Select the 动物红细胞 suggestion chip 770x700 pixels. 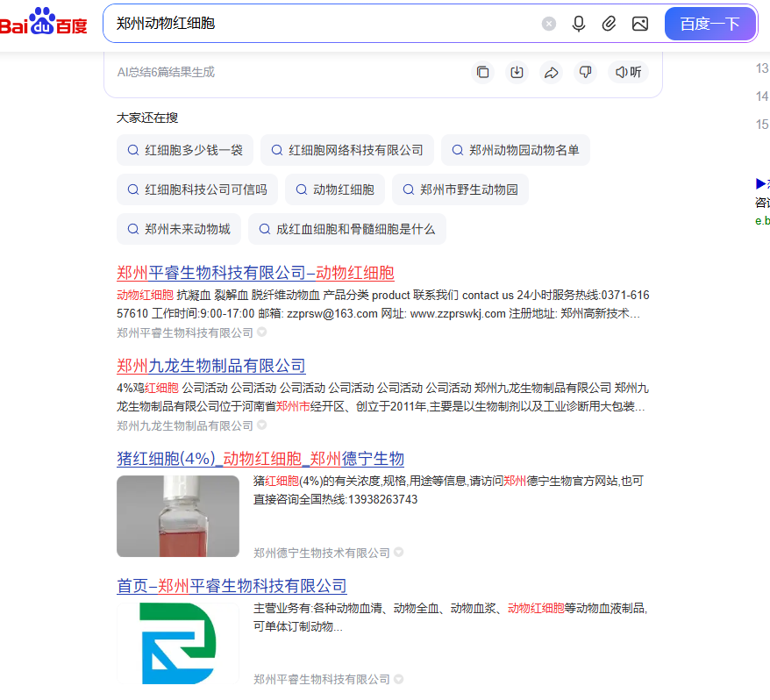coord(335,189)
